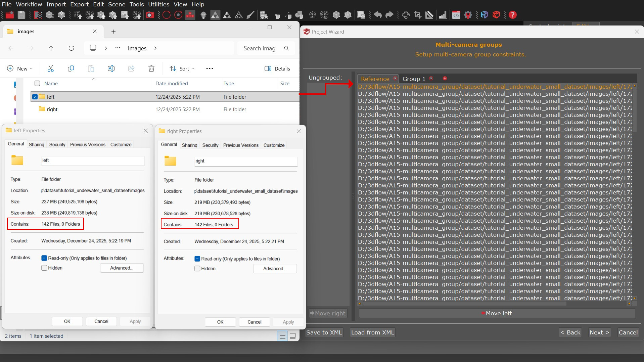
Task: Click the red camera capture icon
Action: coord(150,15)
